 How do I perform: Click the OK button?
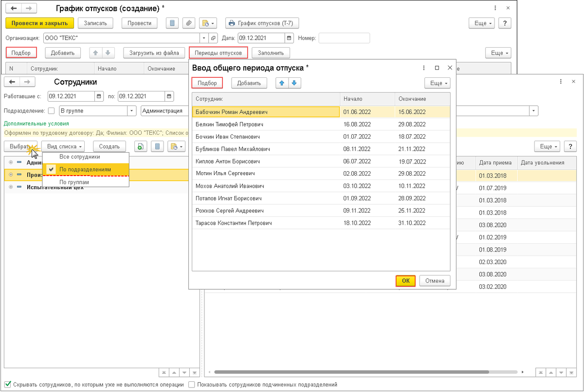tap(405, 281)
